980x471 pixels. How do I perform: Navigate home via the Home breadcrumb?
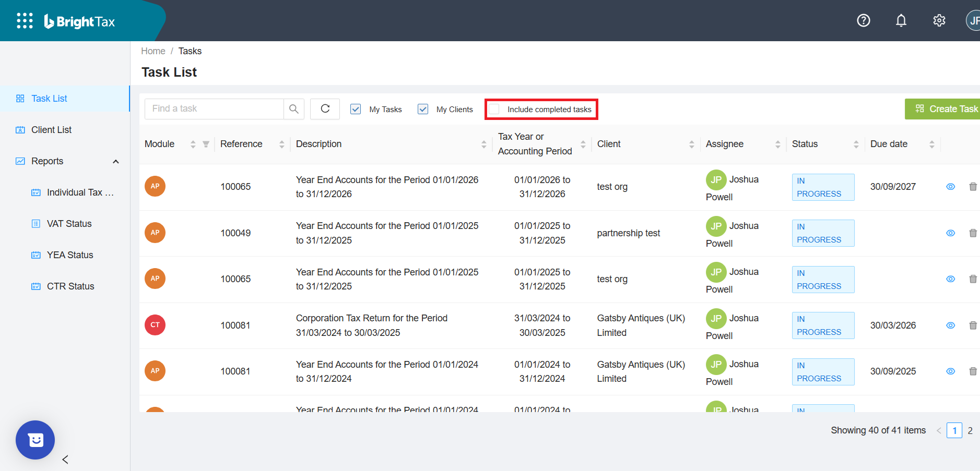click(153, 51)
